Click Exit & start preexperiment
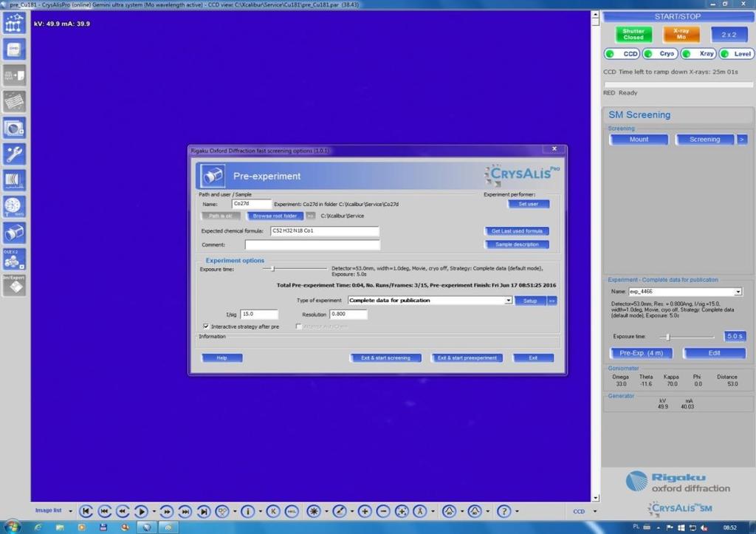 tap(467, 358)
